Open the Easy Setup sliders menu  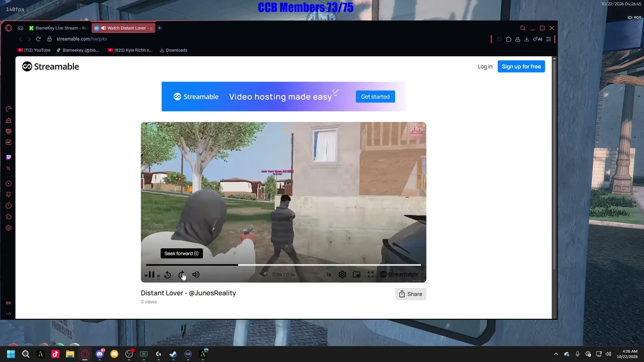pyautogui.click(x=548, y=39)
